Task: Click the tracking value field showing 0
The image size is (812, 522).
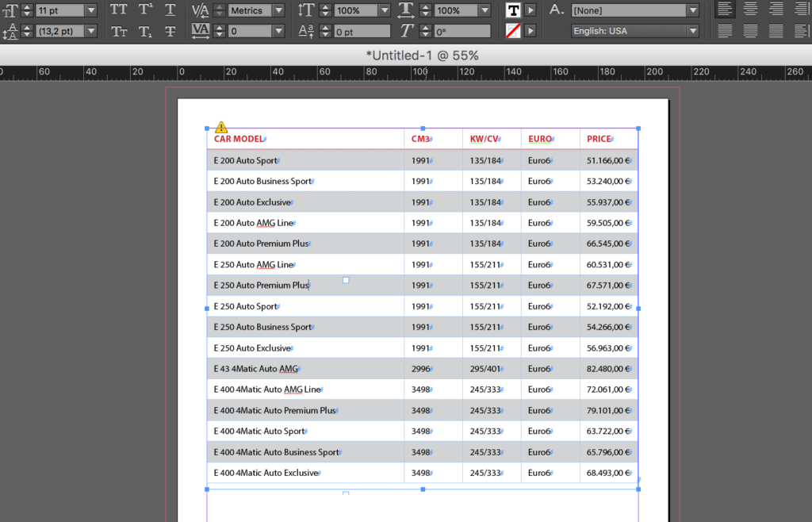Action: point(250,32)
